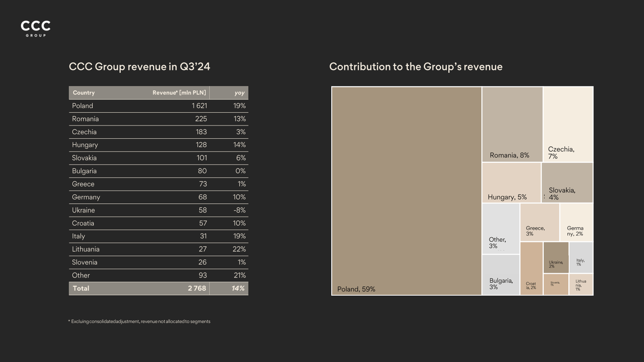Select Other yoy value 21%
Screen dimensions: 644x362
tap(239, 276)
